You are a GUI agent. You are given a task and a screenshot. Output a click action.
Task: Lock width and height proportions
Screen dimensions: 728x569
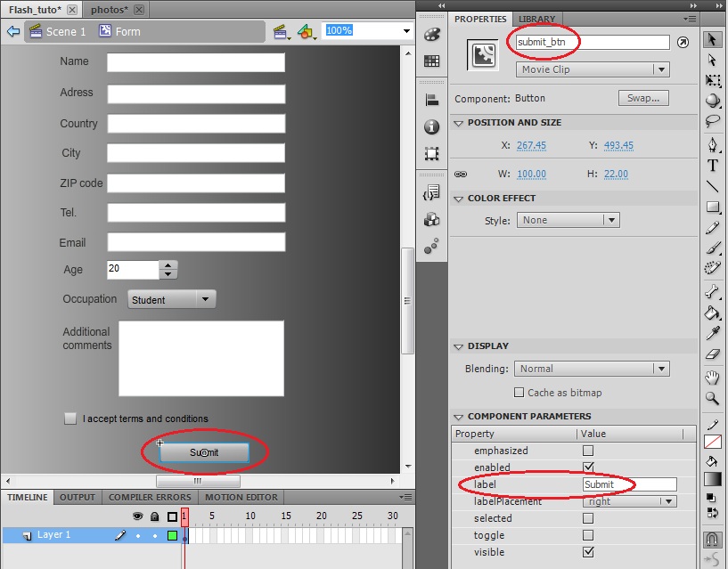[x=461, y=174]
